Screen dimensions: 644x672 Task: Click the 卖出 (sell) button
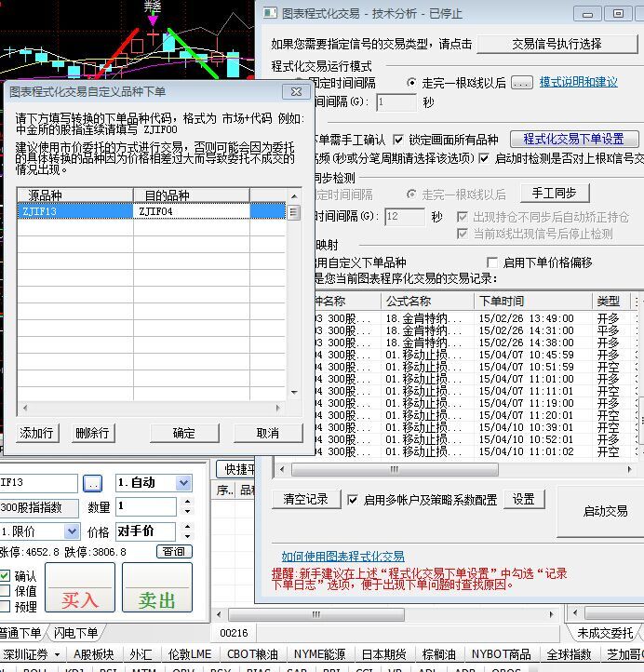pos(156,598)
